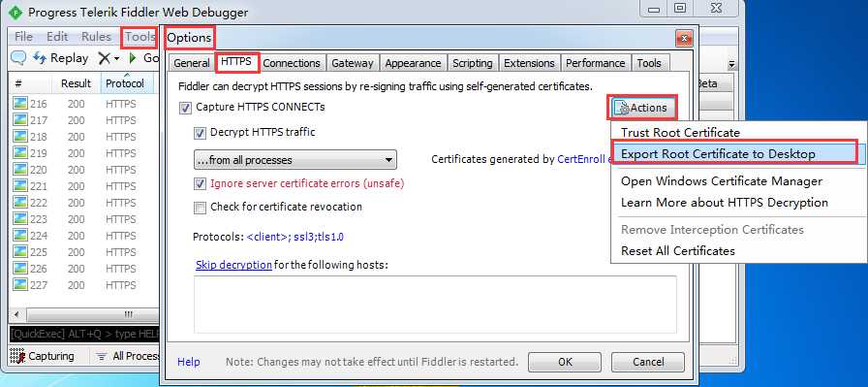Select session 219 image icon
The image size is (868, 387).
coord(20,153)
